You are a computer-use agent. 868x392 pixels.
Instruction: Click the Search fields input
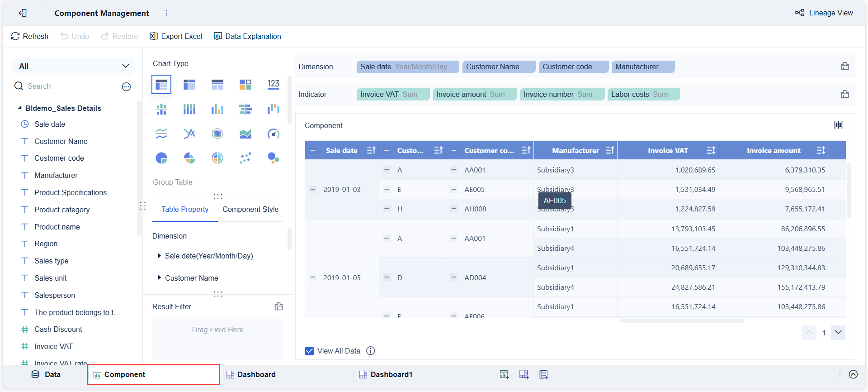pos(63,86)
